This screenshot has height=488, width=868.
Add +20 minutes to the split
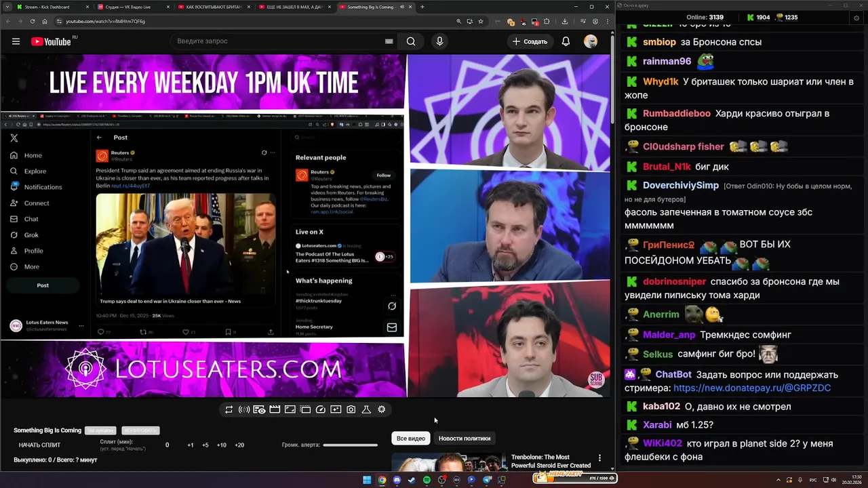239,445
